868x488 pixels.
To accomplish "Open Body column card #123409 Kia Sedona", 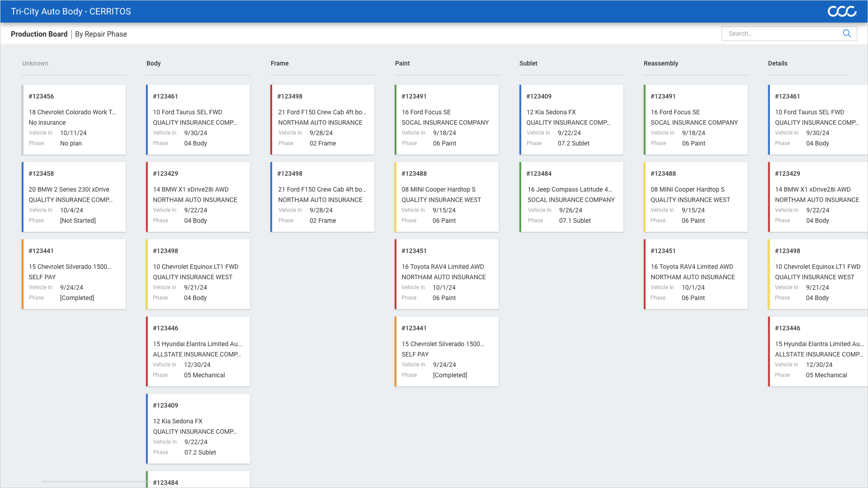I will (x=198, y=429).
